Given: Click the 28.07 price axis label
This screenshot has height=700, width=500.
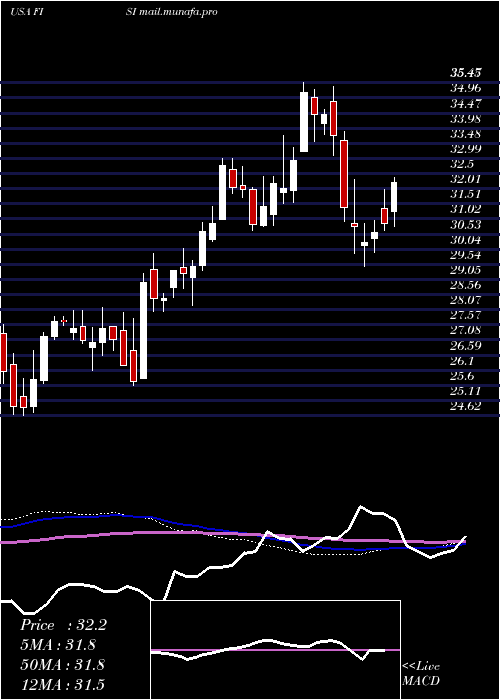Looking at the screenshot, I should coord(466,300).
